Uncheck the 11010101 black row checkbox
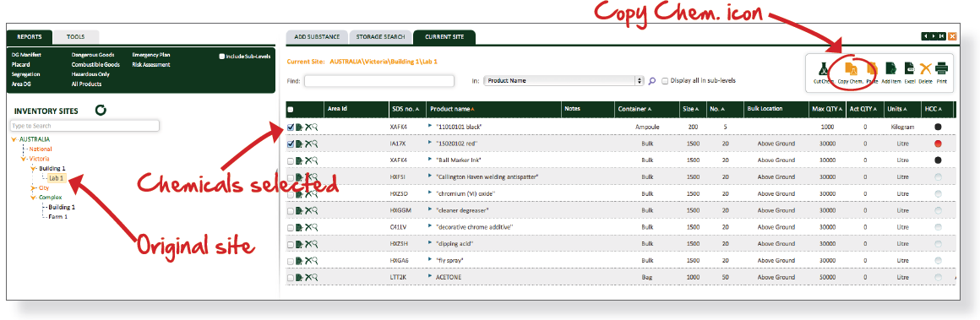Screen dimensions: 980x320 pyautogui.click(x=291, y=127)
